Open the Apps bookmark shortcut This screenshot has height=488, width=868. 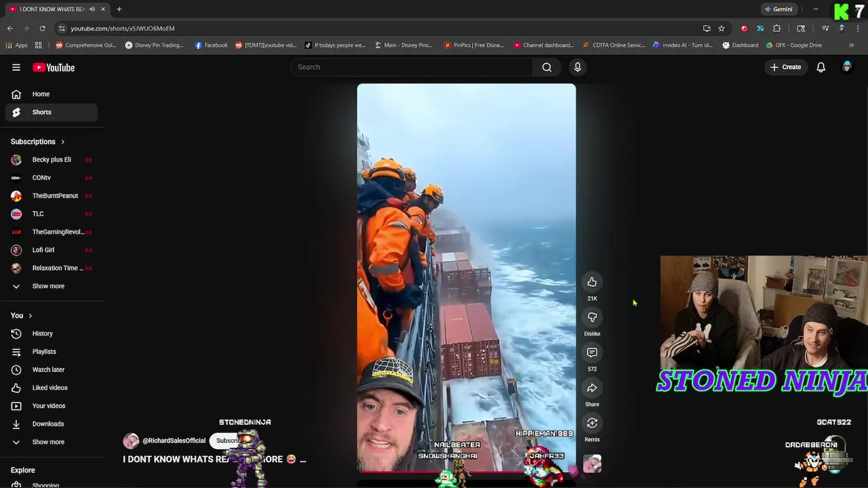point(16,45)
